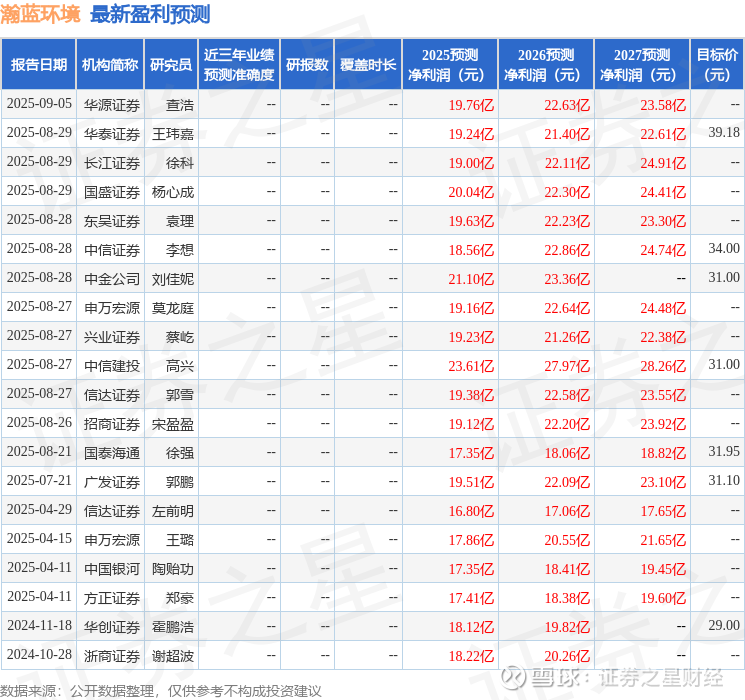This screenshot has width=745, height=700.
Task: Click the 2027预测净利润 header
Action: pos(641,65)
